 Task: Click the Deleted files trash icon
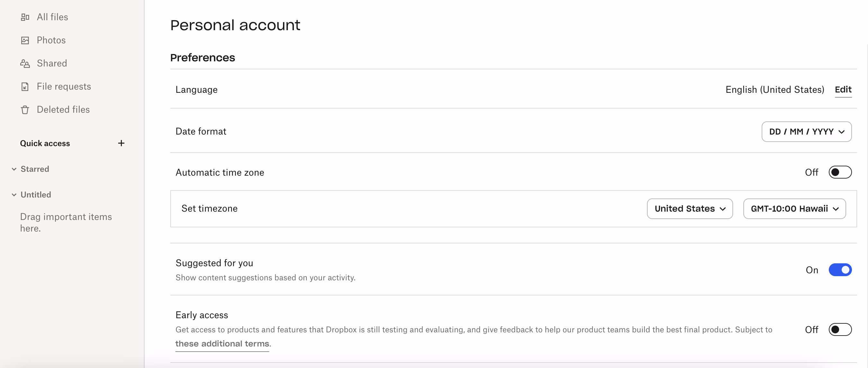click(x=25, y=110)
